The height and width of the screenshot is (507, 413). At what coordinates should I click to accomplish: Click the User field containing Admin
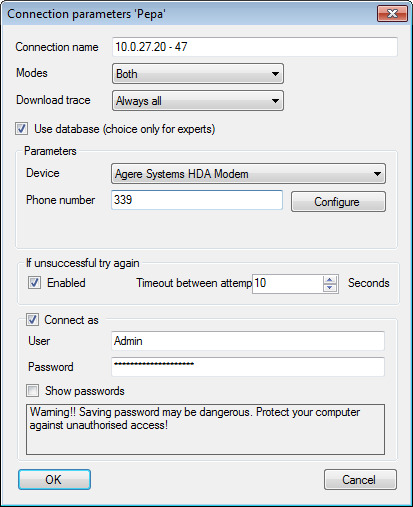click(x=248, y=341)
